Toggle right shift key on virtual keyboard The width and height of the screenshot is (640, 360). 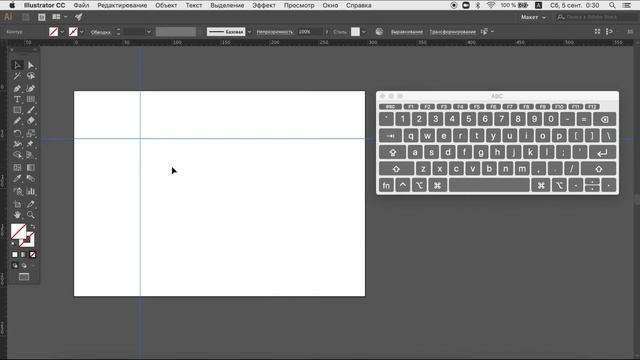[x=598, y=169]
